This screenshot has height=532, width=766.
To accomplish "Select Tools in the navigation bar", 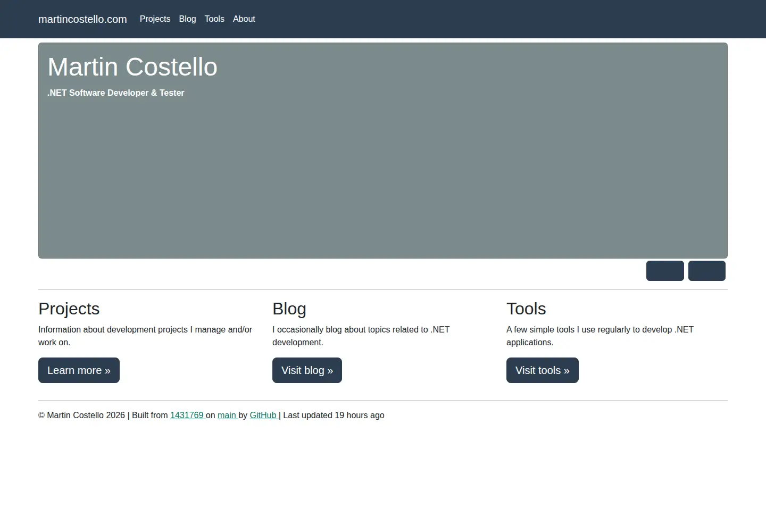I will coord(214,19).
